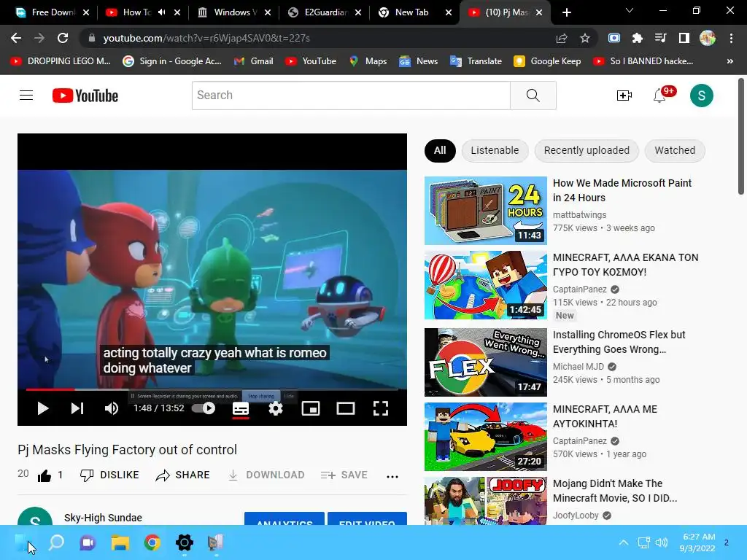The width and height of the screenshot is (747, 560).
Task: Click DOWNLOAD under the video
Action: 266,475
